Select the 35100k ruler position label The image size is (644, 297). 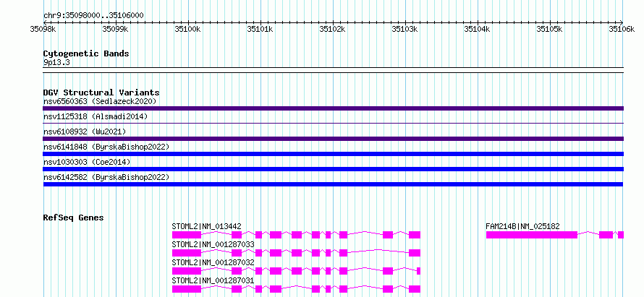[188, 29]
